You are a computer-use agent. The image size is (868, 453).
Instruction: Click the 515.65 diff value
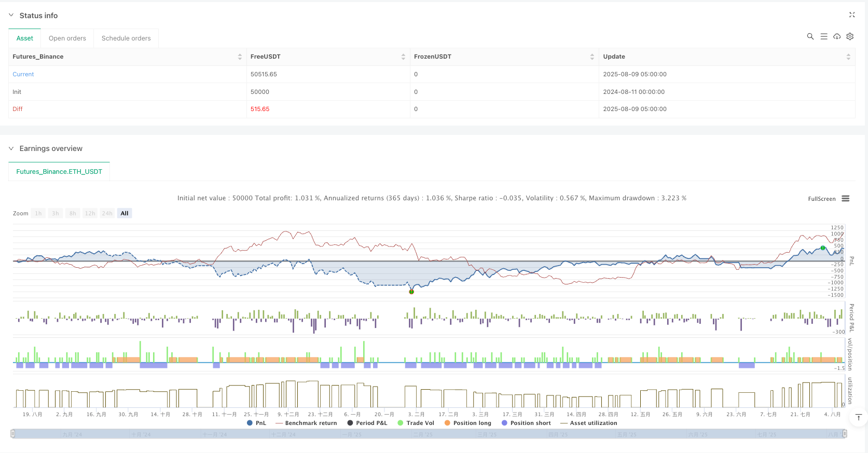pyautogui.click(x=260, y=109)
